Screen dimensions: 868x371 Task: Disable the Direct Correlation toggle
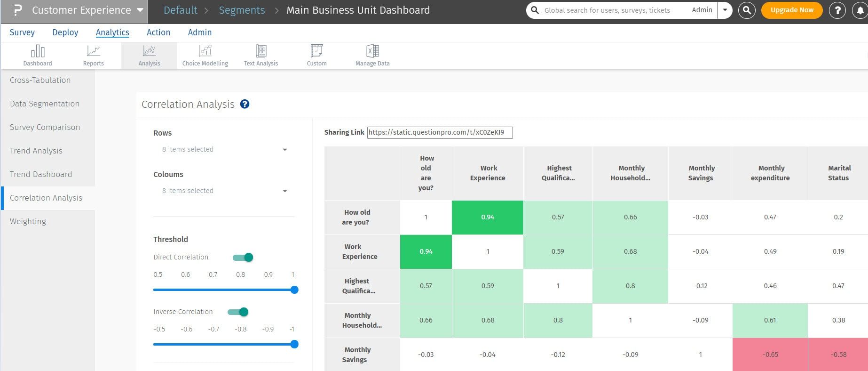pos(244,257)
